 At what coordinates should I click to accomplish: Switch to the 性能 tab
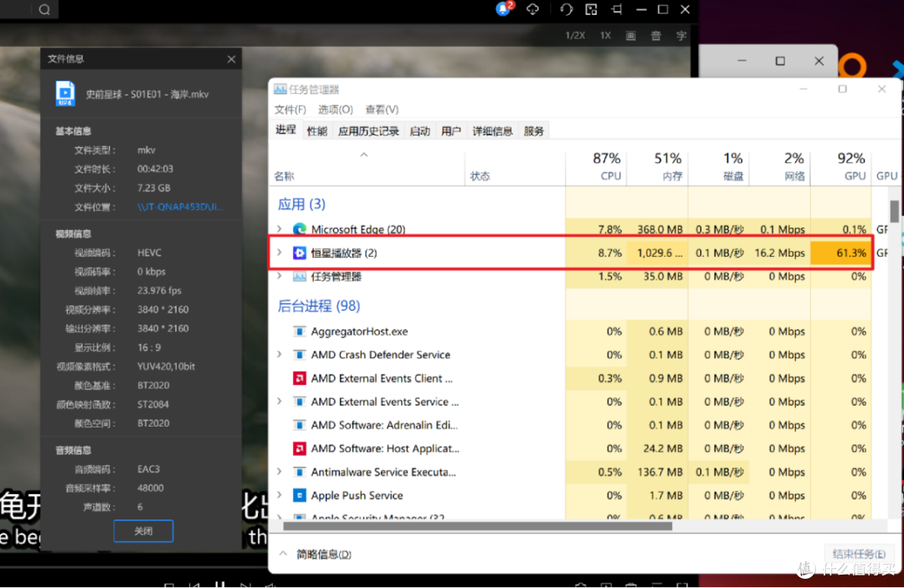click(316, 131)
